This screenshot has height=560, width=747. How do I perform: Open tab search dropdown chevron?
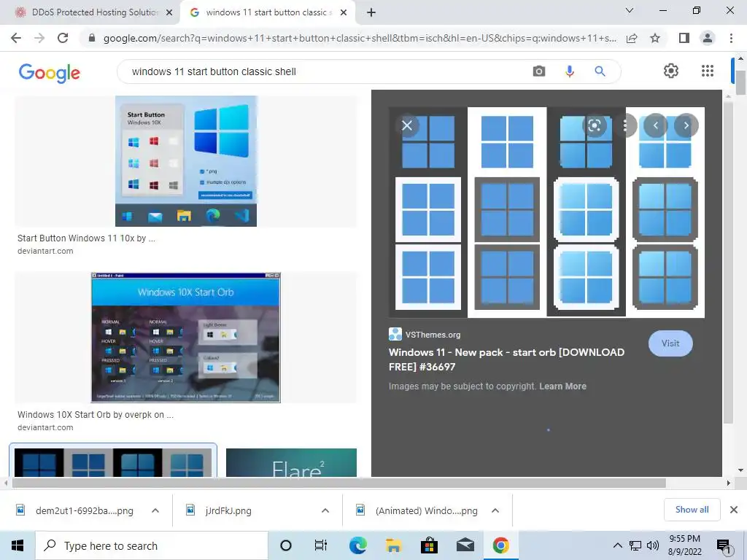pyautogui.click(x=629, y=10)
